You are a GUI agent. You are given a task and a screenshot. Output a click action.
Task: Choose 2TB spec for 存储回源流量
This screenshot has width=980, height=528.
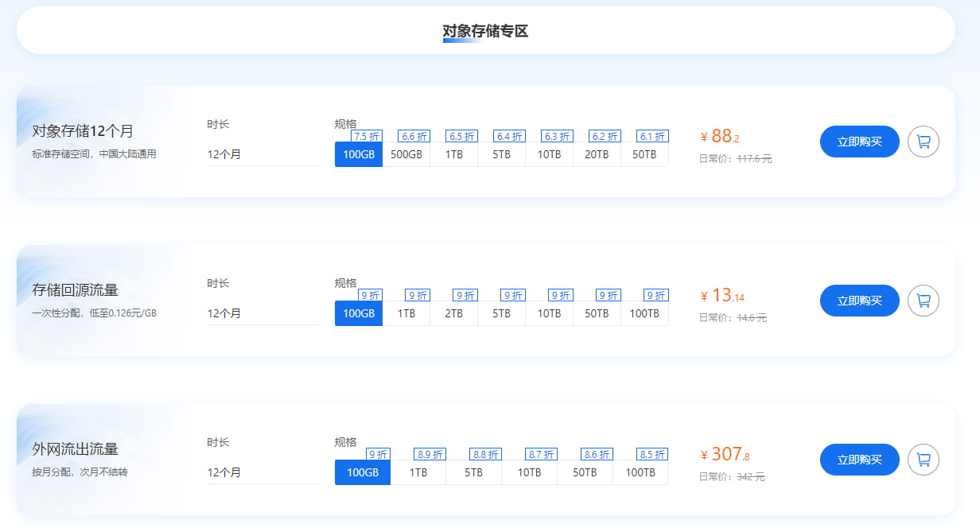click(x=454, y=313)
